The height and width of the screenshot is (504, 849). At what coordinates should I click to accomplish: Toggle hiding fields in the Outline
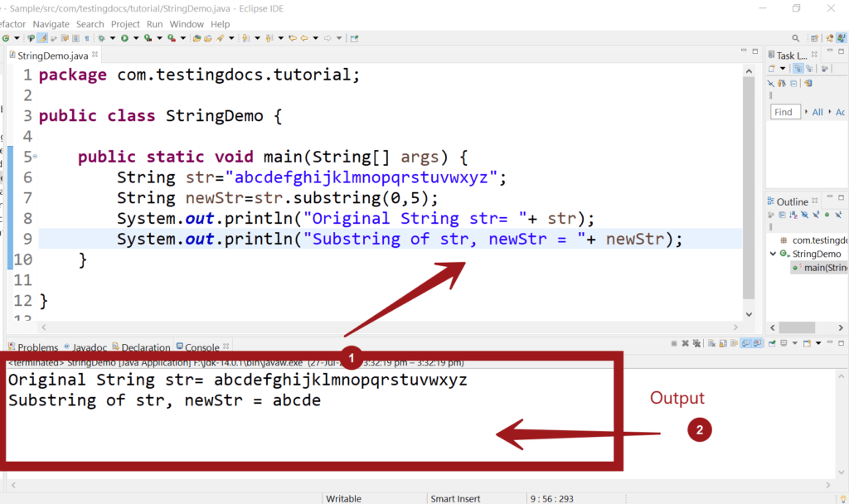pos(804,216)
